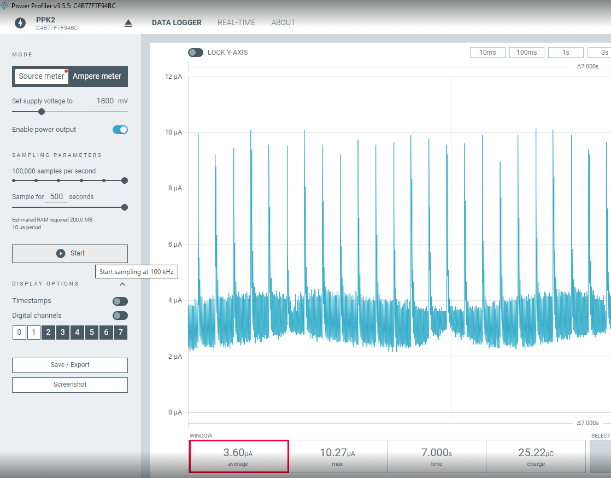
Task: Enable the Digital channels toggle
Action: (x=120, y=315)
